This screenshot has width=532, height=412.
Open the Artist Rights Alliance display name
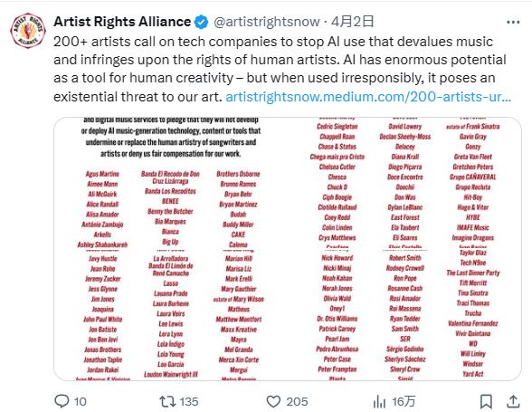pos(122,22)
